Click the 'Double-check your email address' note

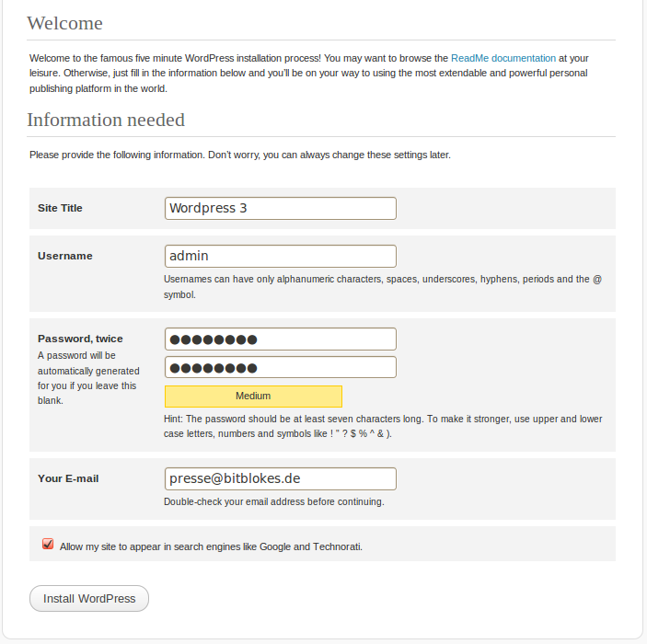(x=274, y=501)
